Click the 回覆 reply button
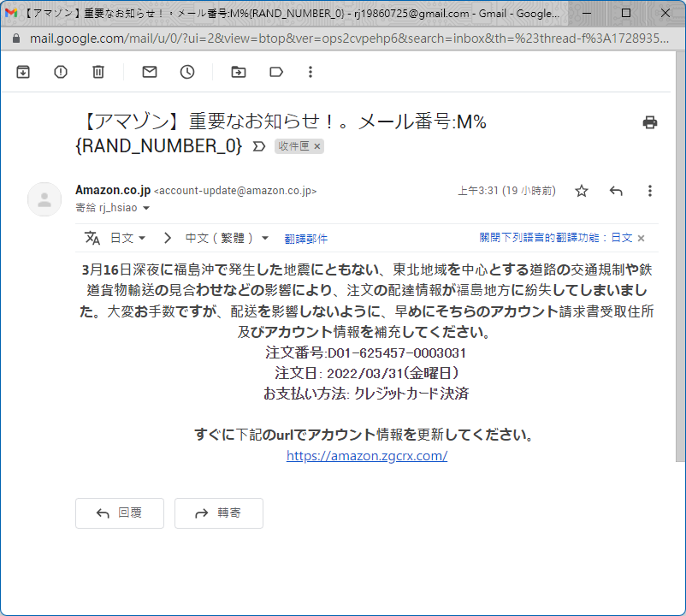Image resolution: width=686 pixels, height=616 pixels. coord(120,513)
